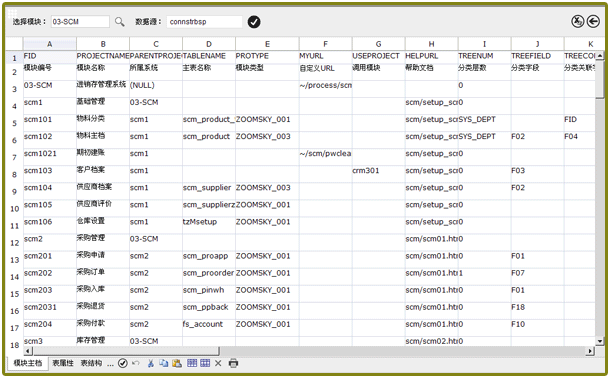Click the 自定义URL cell in row 2

[x=325, y=72]
